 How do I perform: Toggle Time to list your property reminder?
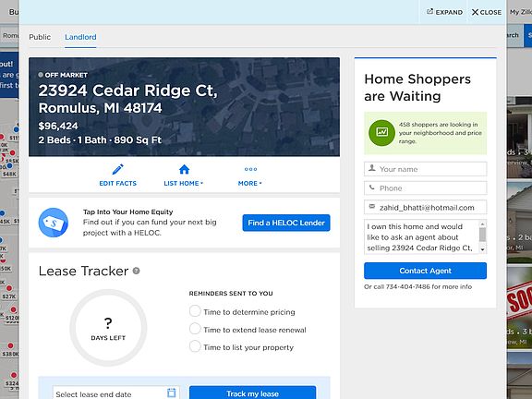(x=195, y=346)
